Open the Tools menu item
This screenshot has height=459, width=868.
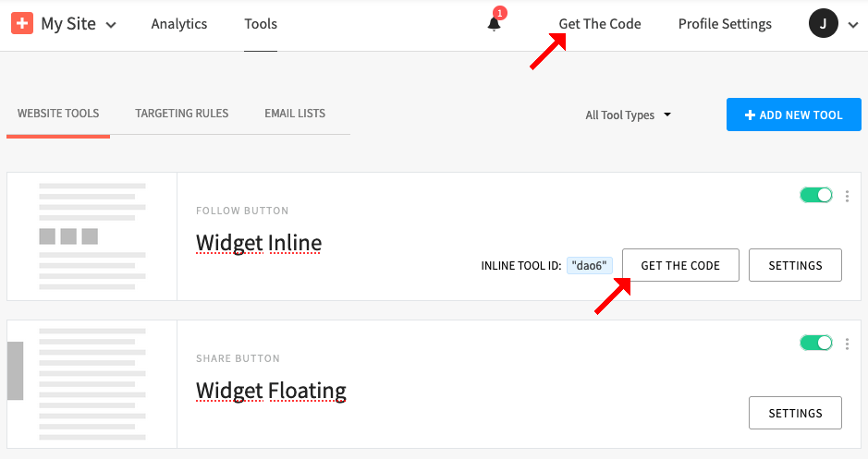click(x=261, y=24)
